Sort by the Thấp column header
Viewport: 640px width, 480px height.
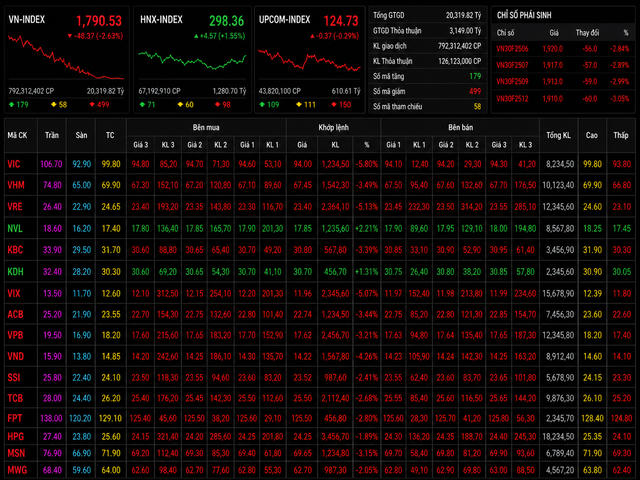(x=621, y=135)
